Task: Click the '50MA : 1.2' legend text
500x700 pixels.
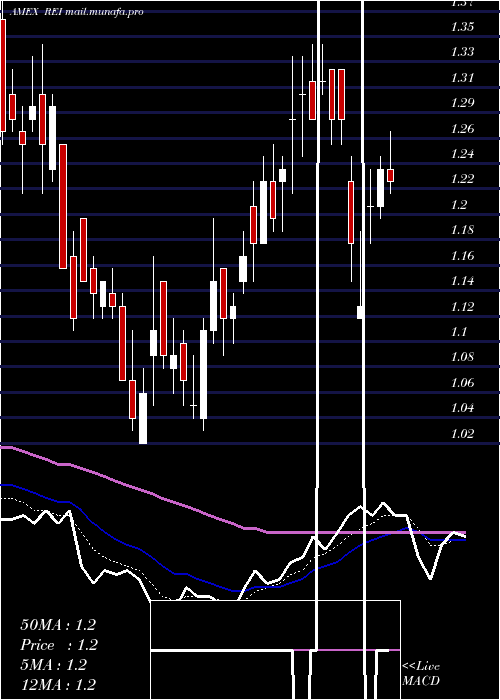Action: pyautogui.click(x=58, y=625)
